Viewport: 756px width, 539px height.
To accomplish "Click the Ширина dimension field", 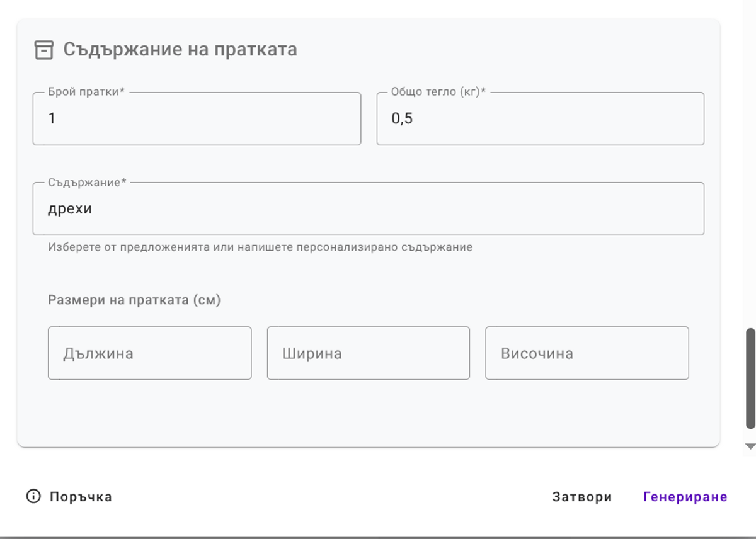I will click(x=368, y=353).
